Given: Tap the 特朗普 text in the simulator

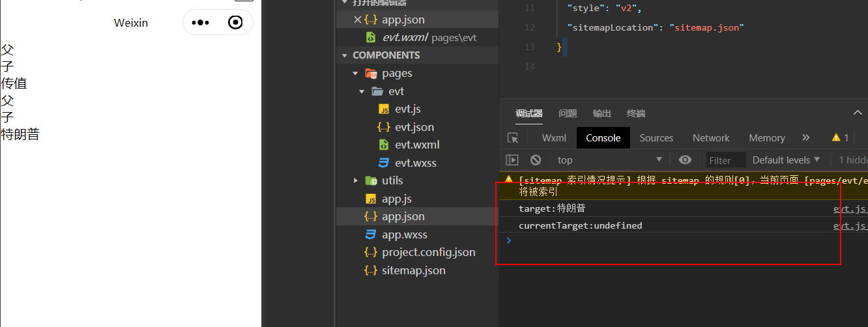Looking at the screenshot, I should point(20,135).
